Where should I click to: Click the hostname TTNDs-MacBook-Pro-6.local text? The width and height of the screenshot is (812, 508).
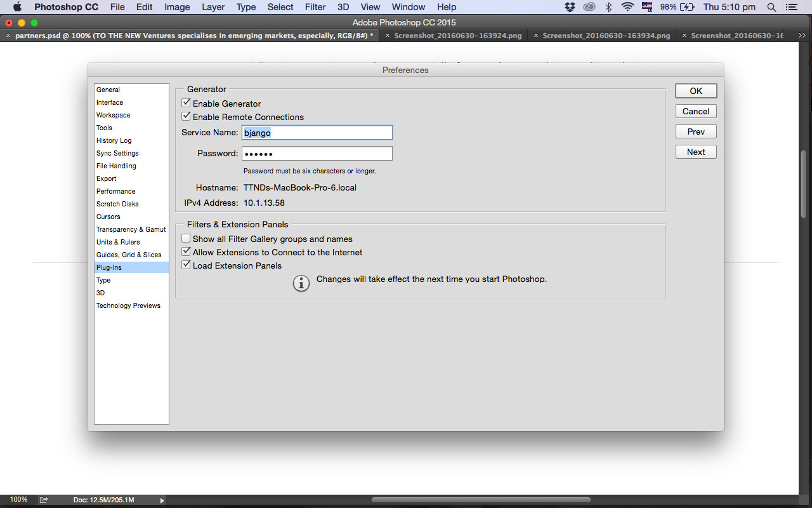point(300,187)
